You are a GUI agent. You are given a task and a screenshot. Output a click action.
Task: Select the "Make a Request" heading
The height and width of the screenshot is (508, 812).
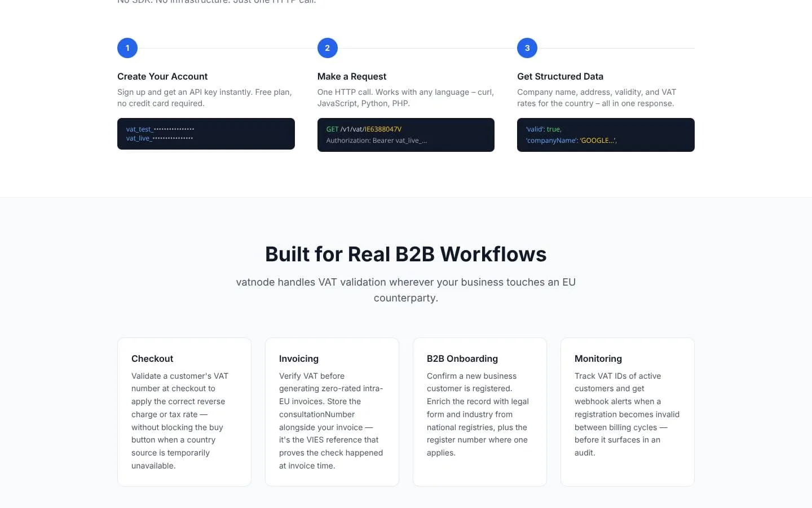(352, 76)
